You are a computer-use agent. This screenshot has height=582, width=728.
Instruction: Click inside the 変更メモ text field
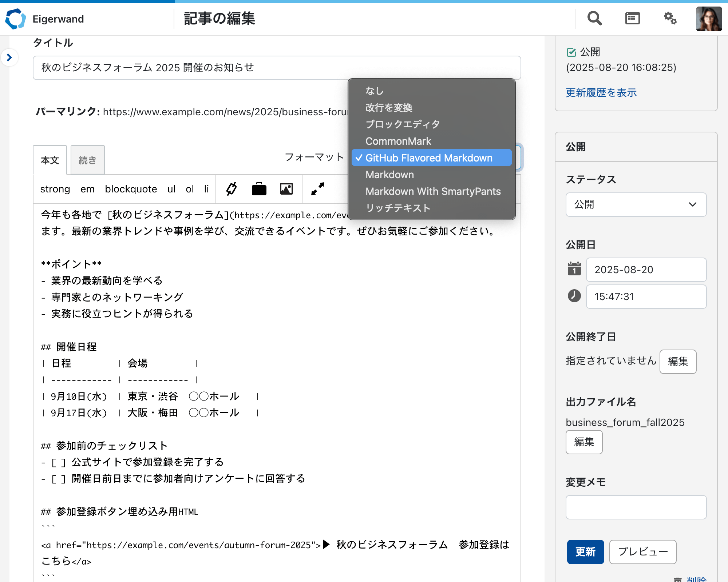click(x=636, y=507)
